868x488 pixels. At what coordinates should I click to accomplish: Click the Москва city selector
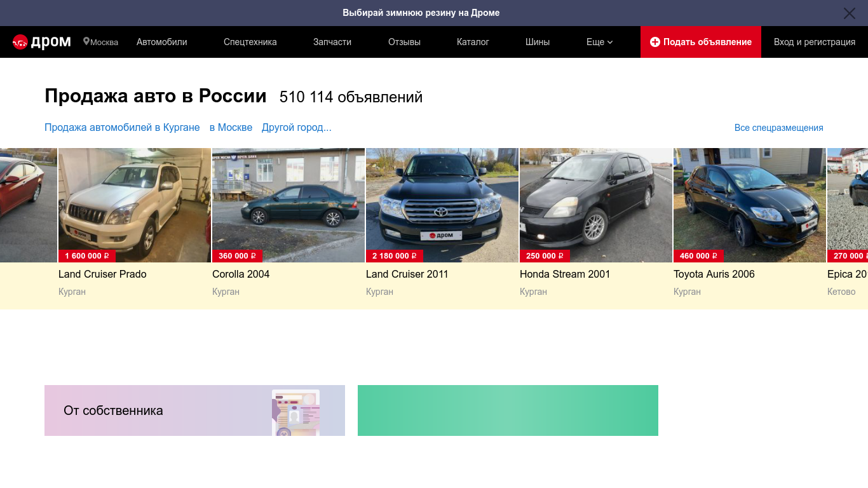point(101,42)
